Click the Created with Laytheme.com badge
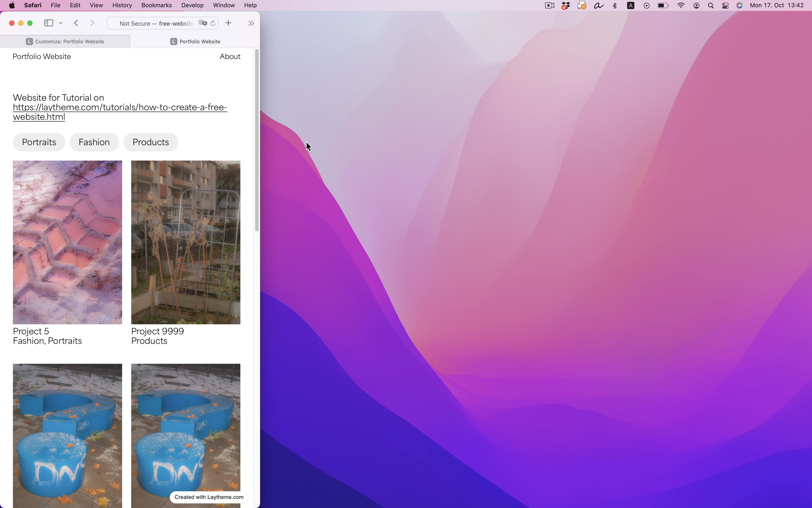Viewport: 812px width, 508px height. [x=209, y=497]
